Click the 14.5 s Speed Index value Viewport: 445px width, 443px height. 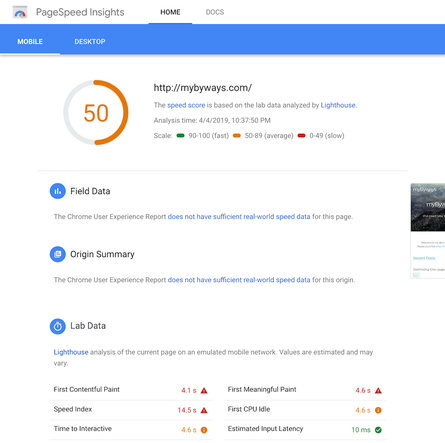click(x=187, y=410)
